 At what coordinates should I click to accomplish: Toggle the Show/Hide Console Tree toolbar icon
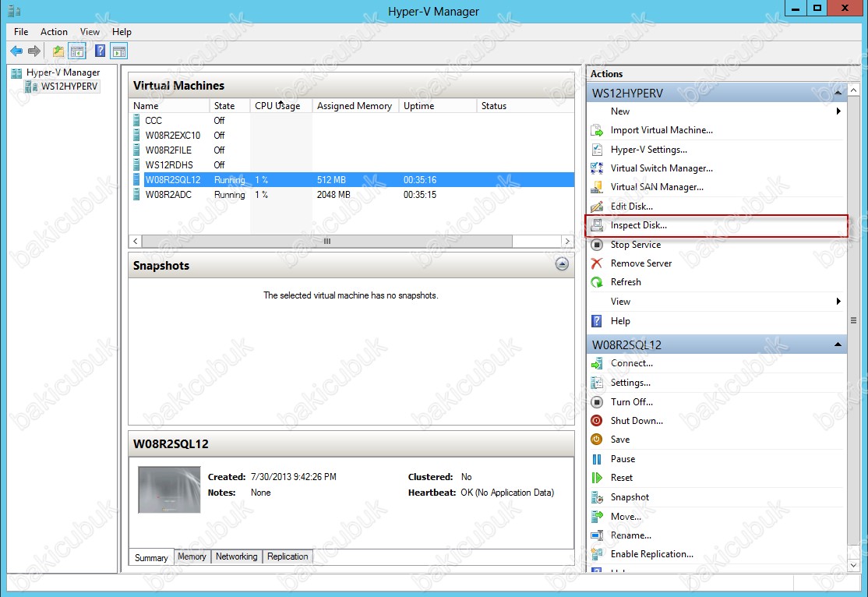77,51
